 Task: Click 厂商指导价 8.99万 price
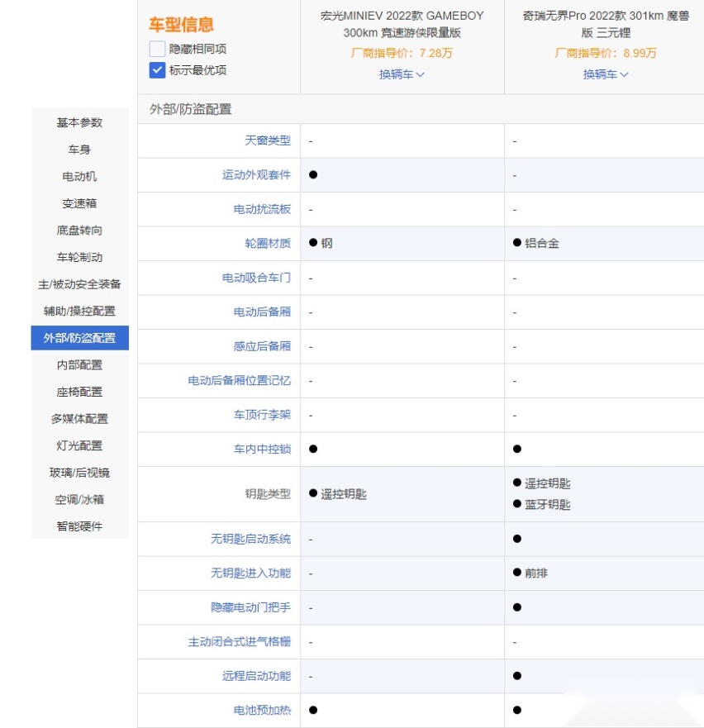[x=606, y=53]
